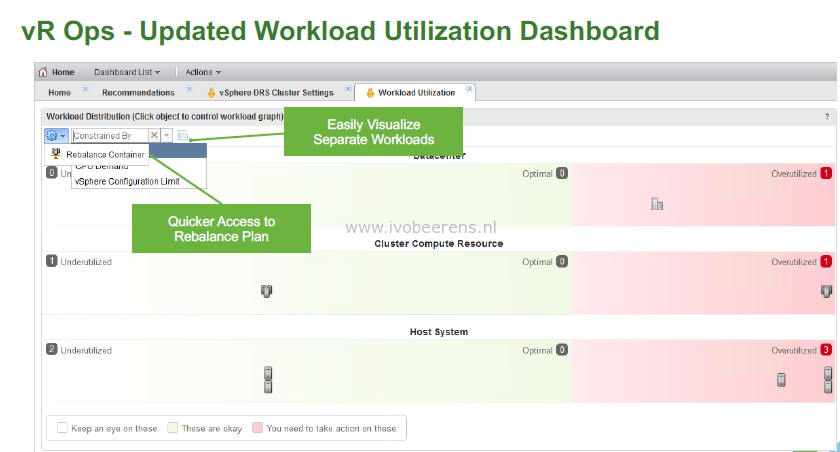Click the single overutilized host icon
Image resolution: width=840 pixels, height=452 pixels.
pos(781,380)
